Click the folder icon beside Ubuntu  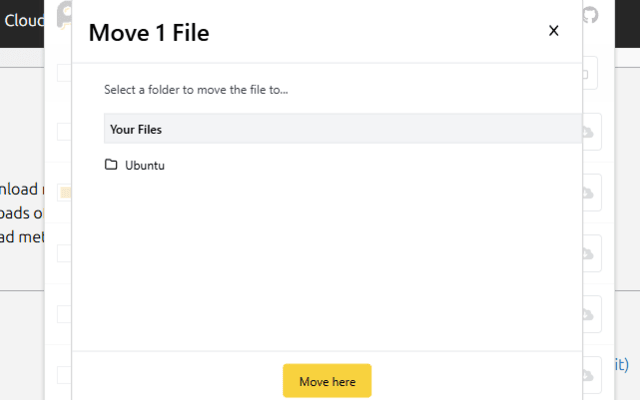coord(111,165)
